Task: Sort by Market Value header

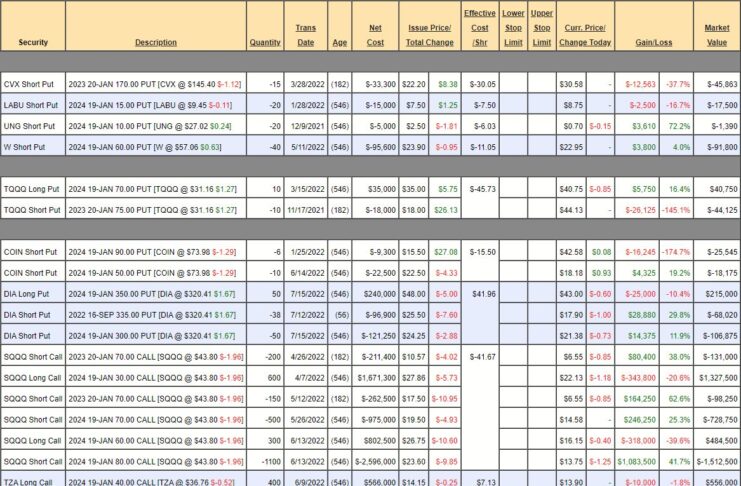Action: click(x=716, y=35)
